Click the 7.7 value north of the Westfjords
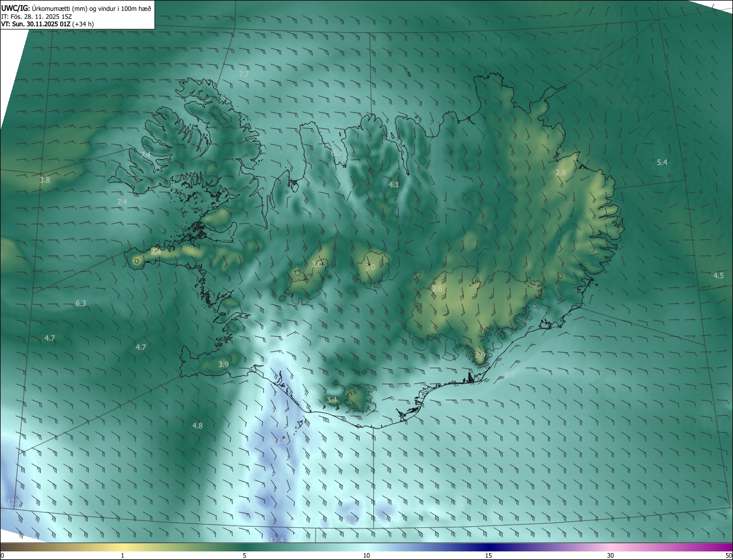 pos(244,74)
